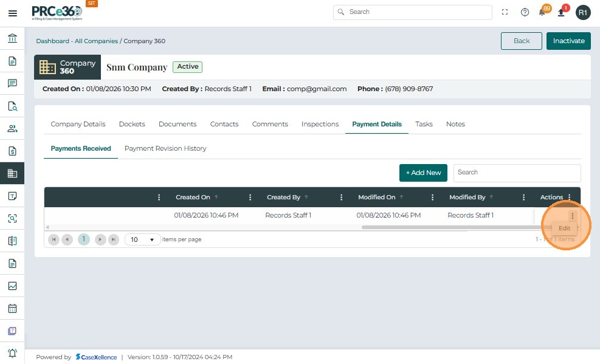
Task: Select the highlighted companies building sidebar icon
Action: coord(12,173)
